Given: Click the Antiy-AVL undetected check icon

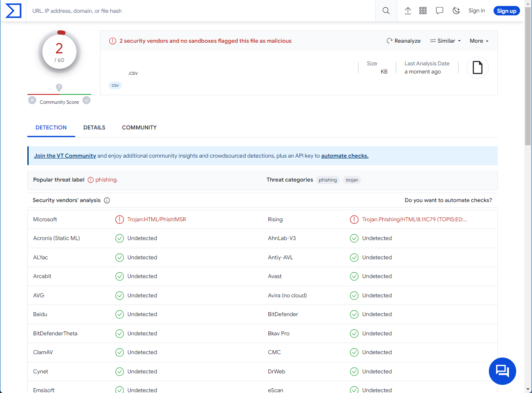Looking at the screenshot, I should coord(354,258).
